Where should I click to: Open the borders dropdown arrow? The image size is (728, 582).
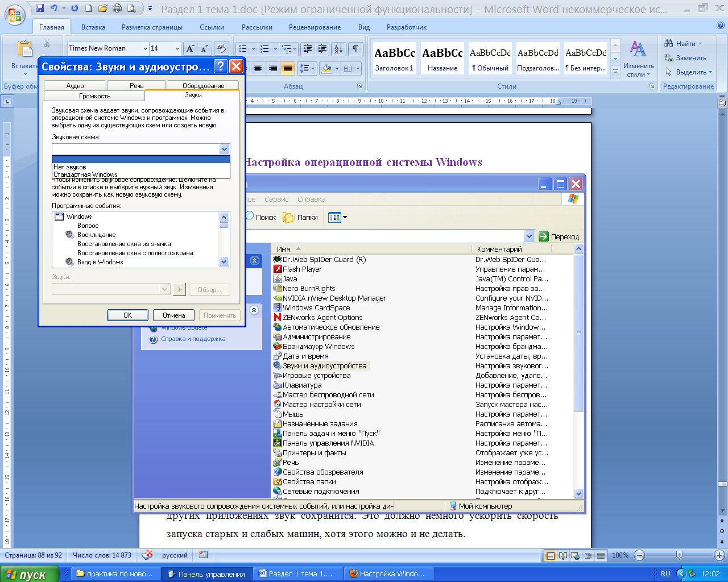pyautogui.click(x=358, y=68)
